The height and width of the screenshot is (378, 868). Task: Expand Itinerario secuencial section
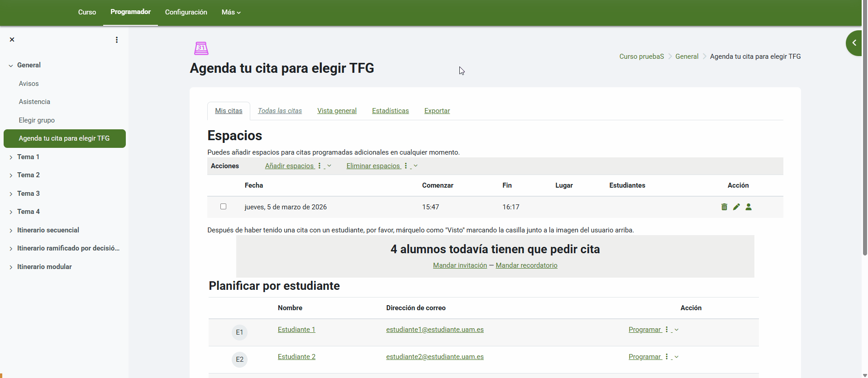coord(11,231)
